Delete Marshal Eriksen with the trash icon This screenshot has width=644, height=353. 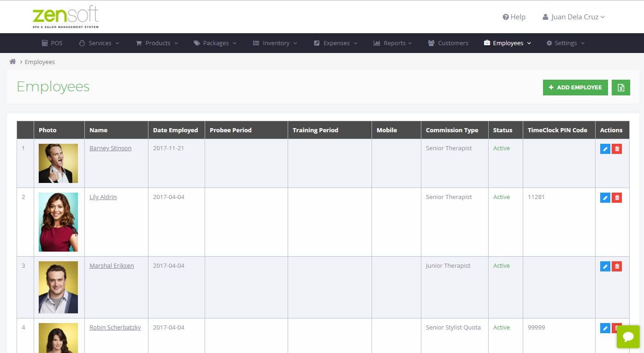point(617,266)
